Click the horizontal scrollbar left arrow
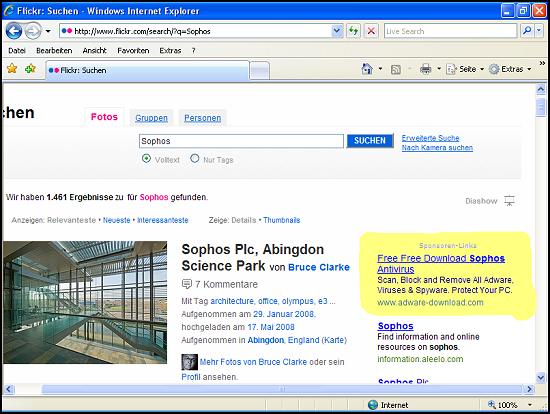Screen dimensions: 550x414 coord(9,389)
